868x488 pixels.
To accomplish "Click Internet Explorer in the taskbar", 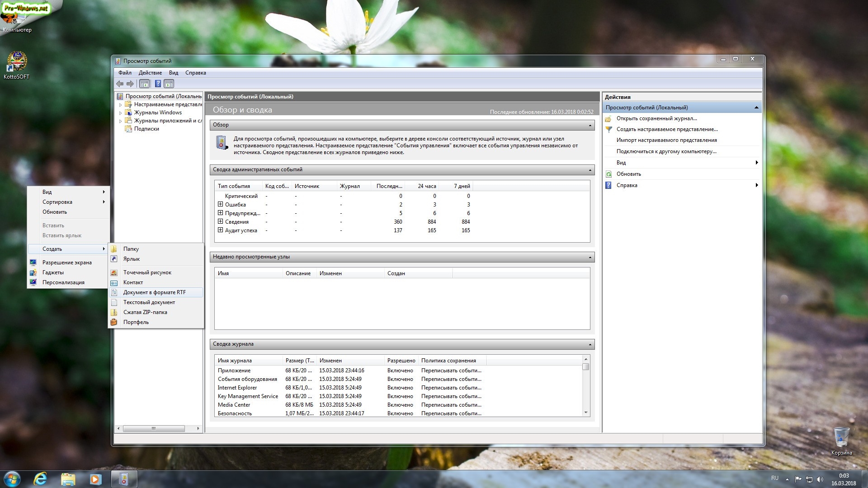I will 40,479.
